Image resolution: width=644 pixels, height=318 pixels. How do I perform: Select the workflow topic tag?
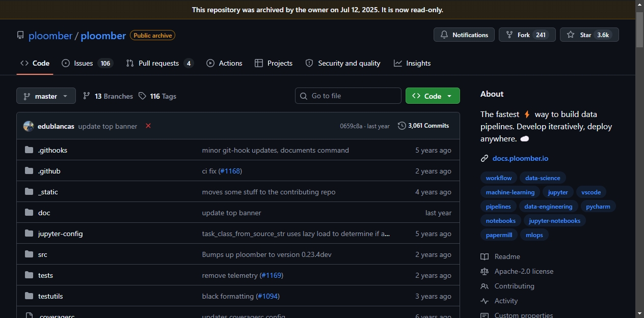(x=499, y=178)
